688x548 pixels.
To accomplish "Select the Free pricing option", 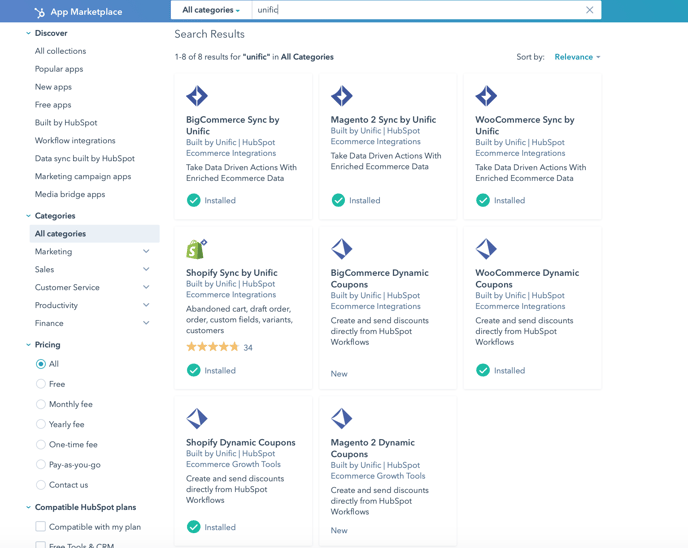I will [41, 384].
